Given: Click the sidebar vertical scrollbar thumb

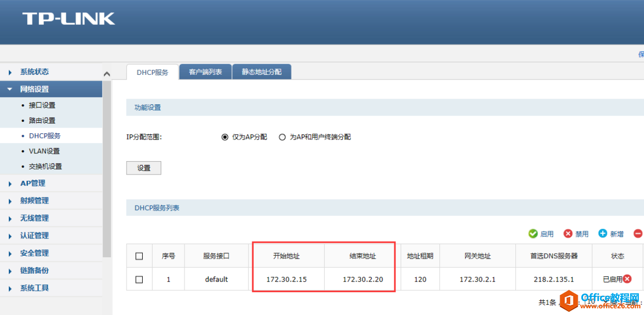Looking at the screenshot, I should pos(107,169).
